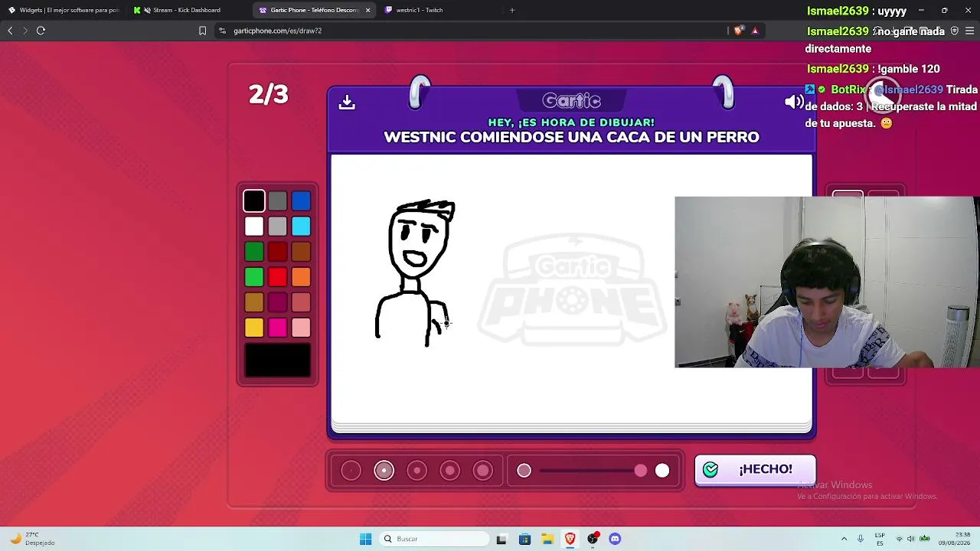Go back to the previous page
980x551 pixels.
10,31
